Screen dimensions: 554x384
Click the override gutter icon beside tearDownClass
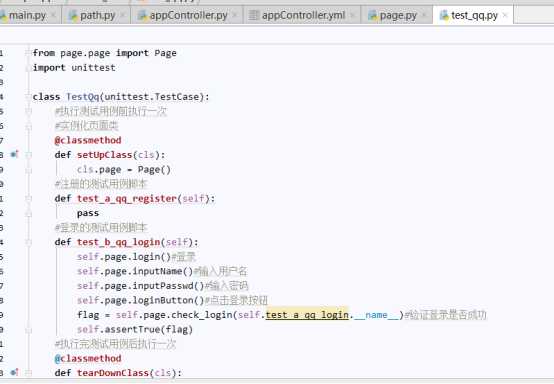tap(14, 372)
